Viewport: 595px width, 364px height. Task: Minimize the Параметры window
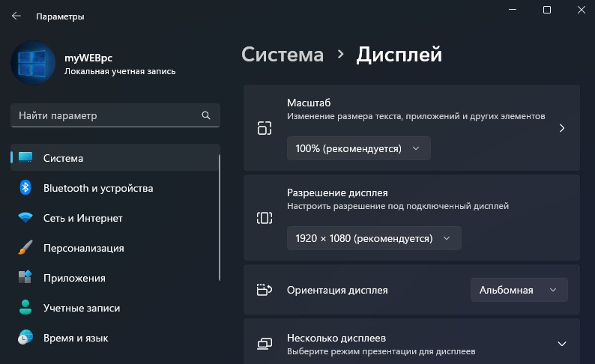513,10
